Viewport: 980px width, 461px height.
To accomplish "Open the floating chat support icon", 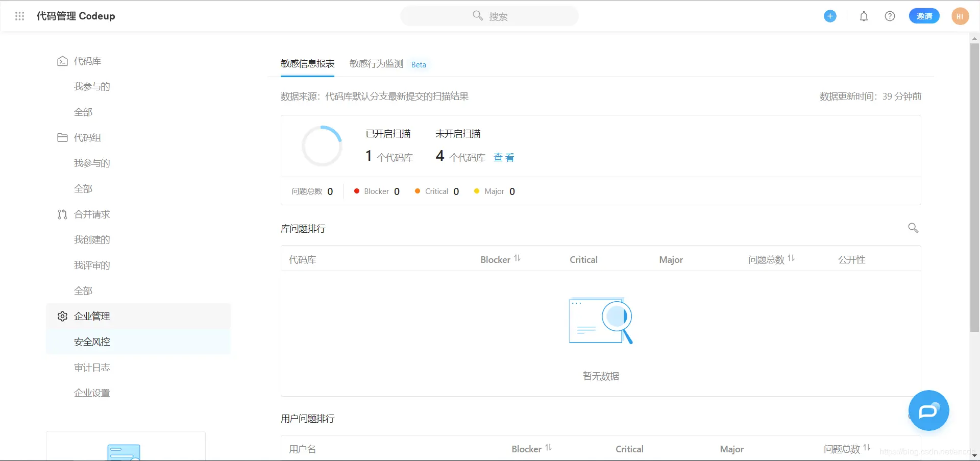I will click(929, 410).
